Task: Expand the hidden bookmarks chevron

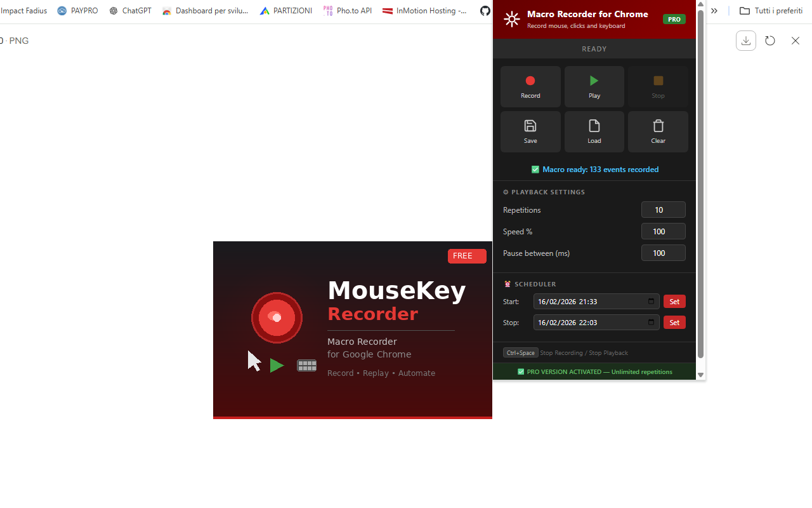Action: coord(714,10)
